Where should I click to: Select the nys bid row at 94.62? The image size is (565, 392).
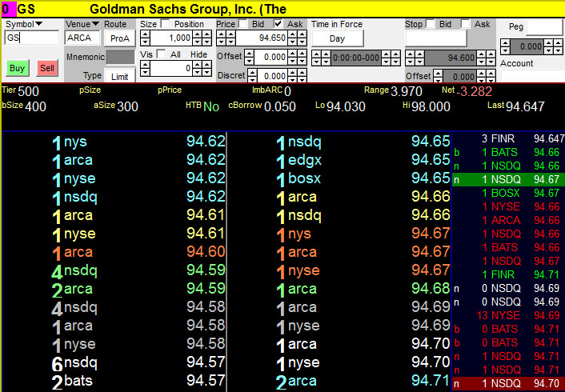114,142
